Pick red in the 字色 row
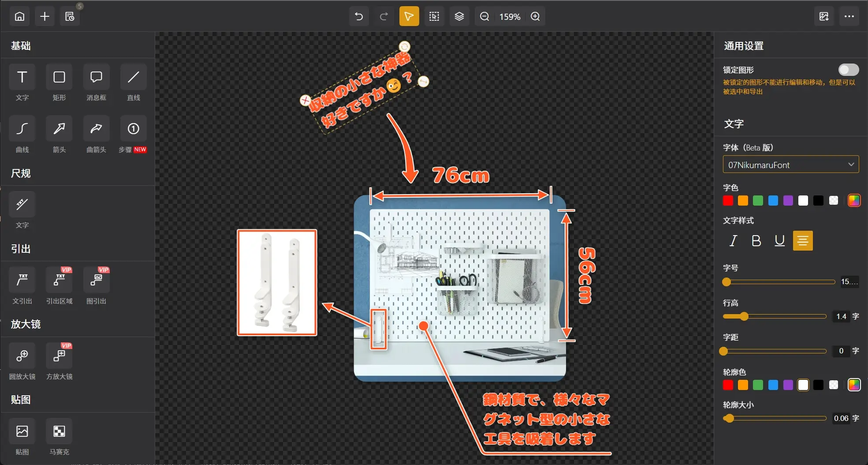Screen dimensions: 868x465 (728, 201)
